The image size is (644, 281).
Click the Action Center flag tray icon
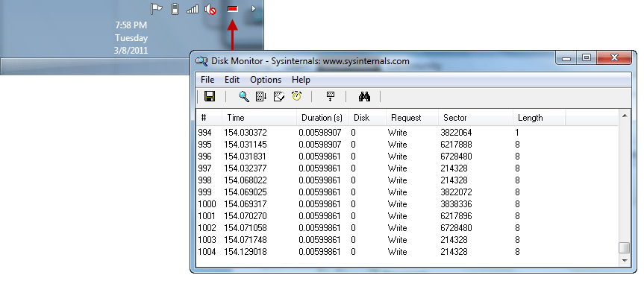(157, 9)
